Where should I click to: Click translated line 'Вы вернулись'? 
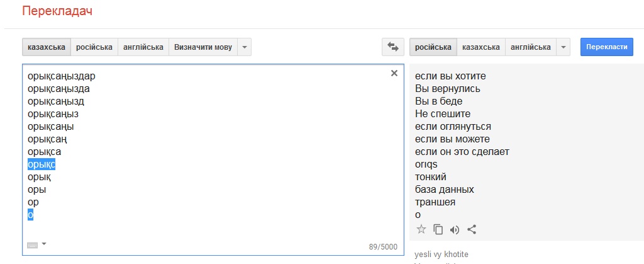pyautogui.click(x=447, y=89)
